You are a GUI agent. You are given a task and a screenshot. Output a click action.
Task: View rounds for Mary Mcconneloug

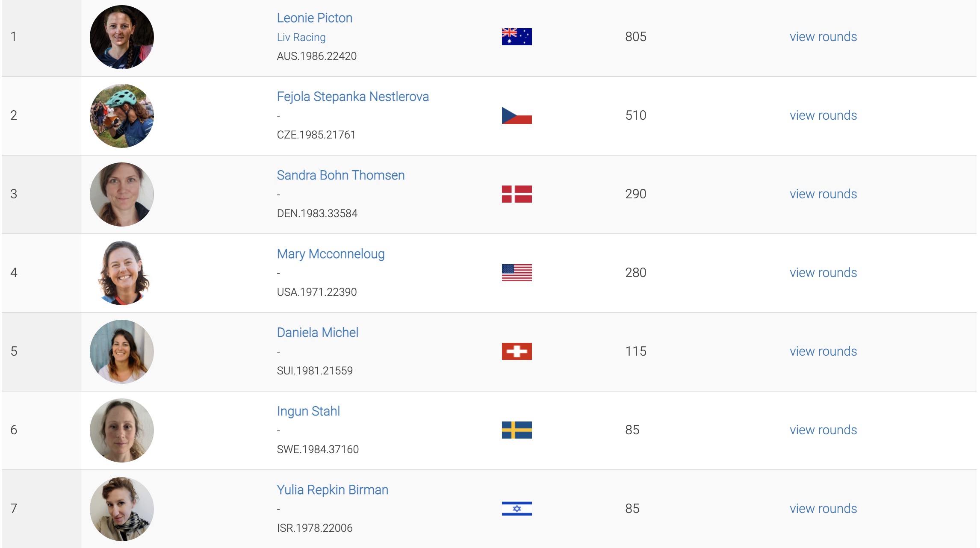pyautogui.click(x=823, y=273)
